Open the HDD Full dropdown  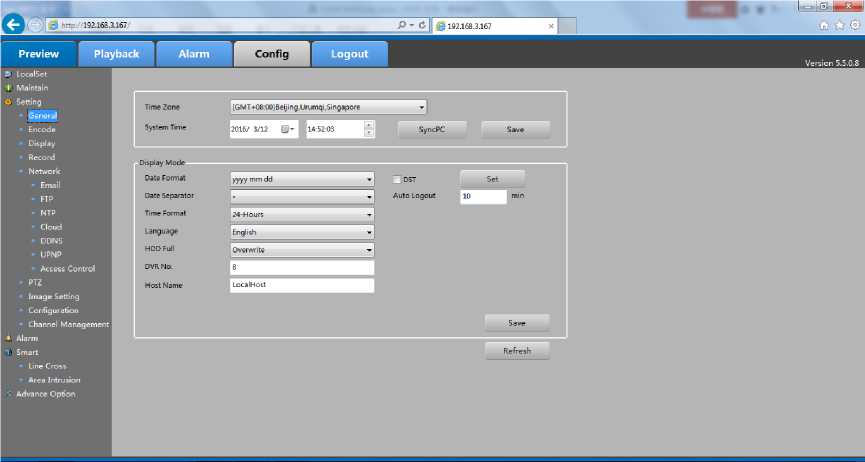pos(302,250)
